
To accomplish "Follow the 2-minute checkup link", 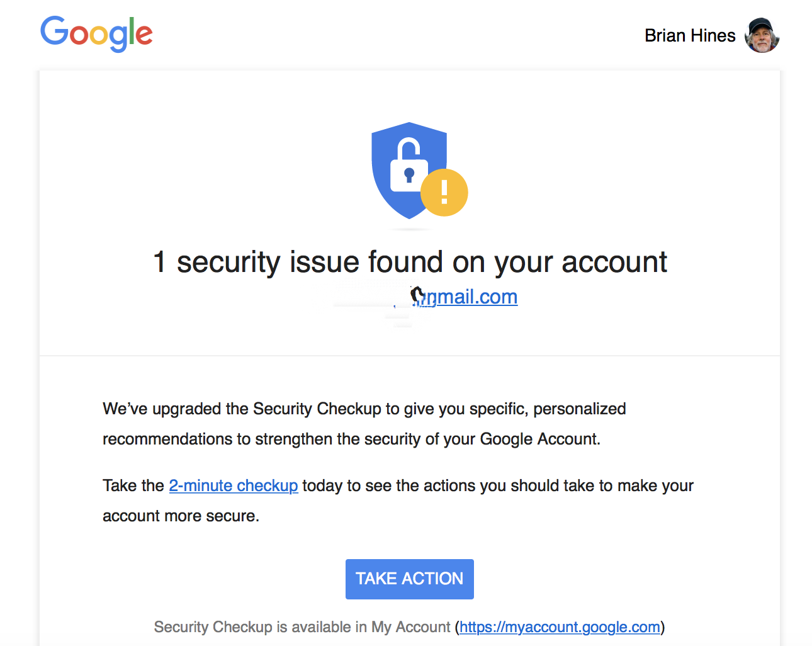I will coord(234,486).
